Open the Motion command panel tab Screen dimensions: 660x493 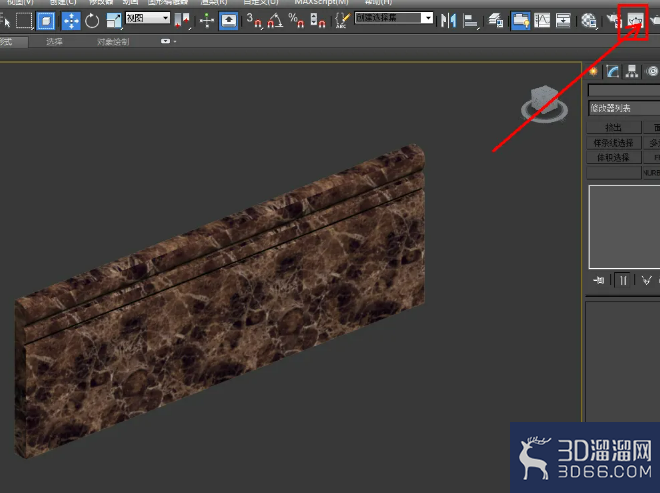point(651,71)
